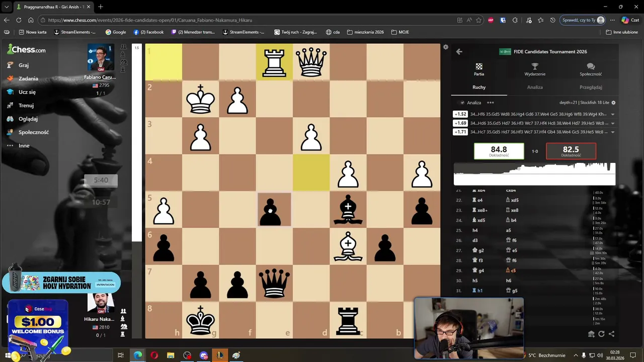
Task: Reload the page with the refresh button
Action: click(x=19, y=20)
